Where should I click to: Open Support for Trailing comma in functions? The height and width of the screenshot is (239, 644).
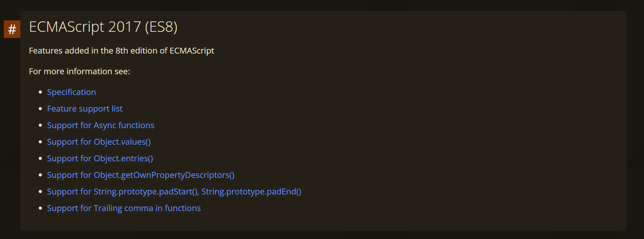coord(124,208)
